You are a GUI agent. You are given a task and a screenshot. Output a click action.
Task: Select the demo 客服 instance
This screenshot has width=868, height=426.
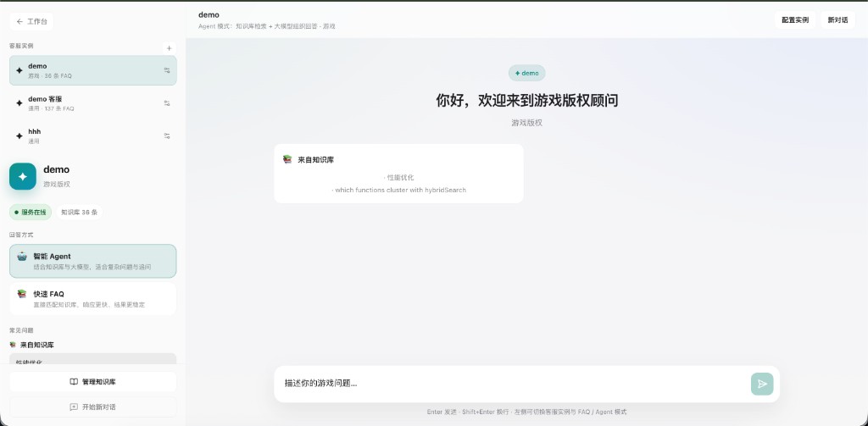point(93,103)
